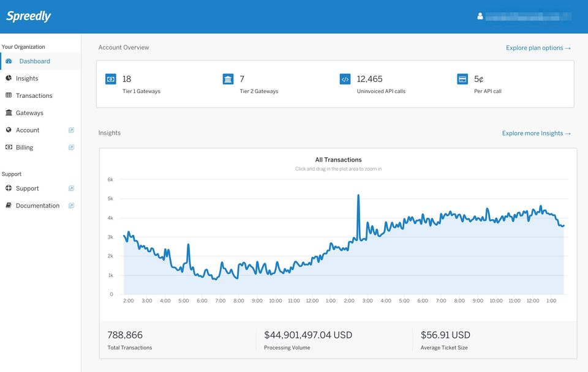Click the Spreedly logo
The image size is (588, 372).
click(29, 17)
